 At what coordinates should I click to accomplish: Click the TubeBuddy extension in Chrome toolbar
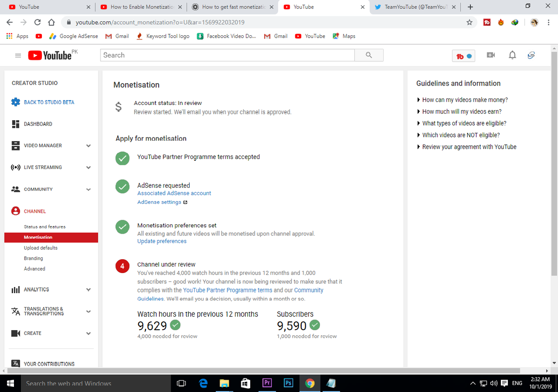pyautogui.click(x=487, y=22)
